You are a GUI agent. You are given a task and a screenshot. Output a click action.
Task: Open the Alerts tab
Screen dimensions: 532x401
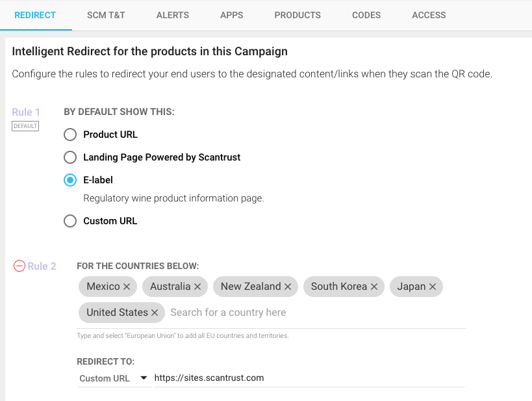click(173, 15)
